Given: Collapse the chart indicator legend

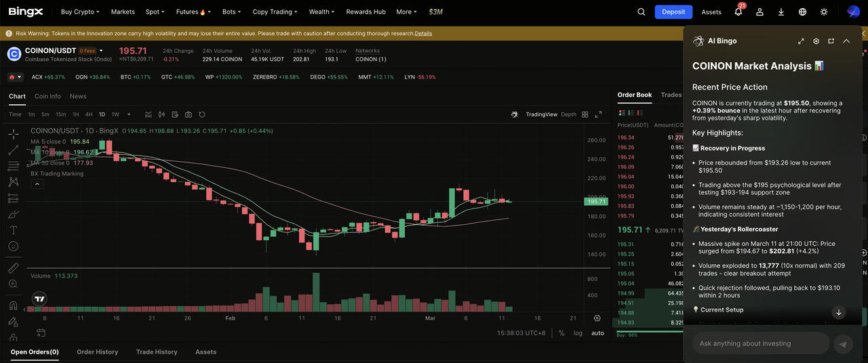Looking at the screenshot, I should tap(37, 184).
